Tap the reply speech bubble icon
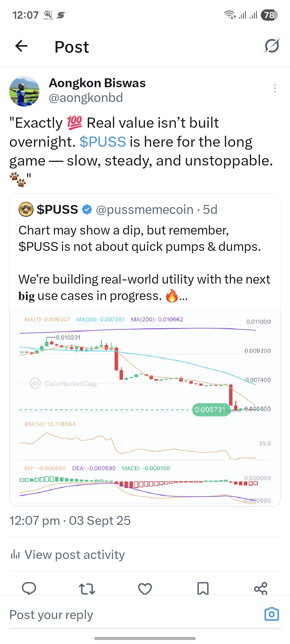This screenshot has width=290, height=644. tap(29, 588)
